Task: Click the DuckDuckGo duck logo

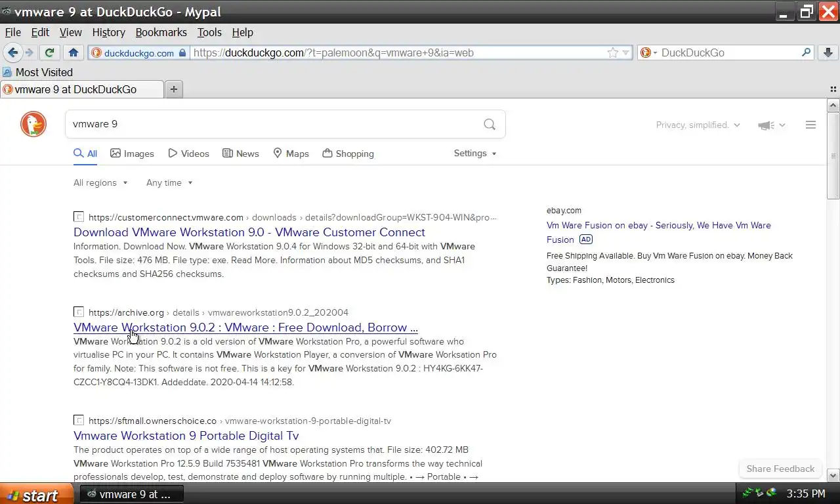Action: coord(33,124)
